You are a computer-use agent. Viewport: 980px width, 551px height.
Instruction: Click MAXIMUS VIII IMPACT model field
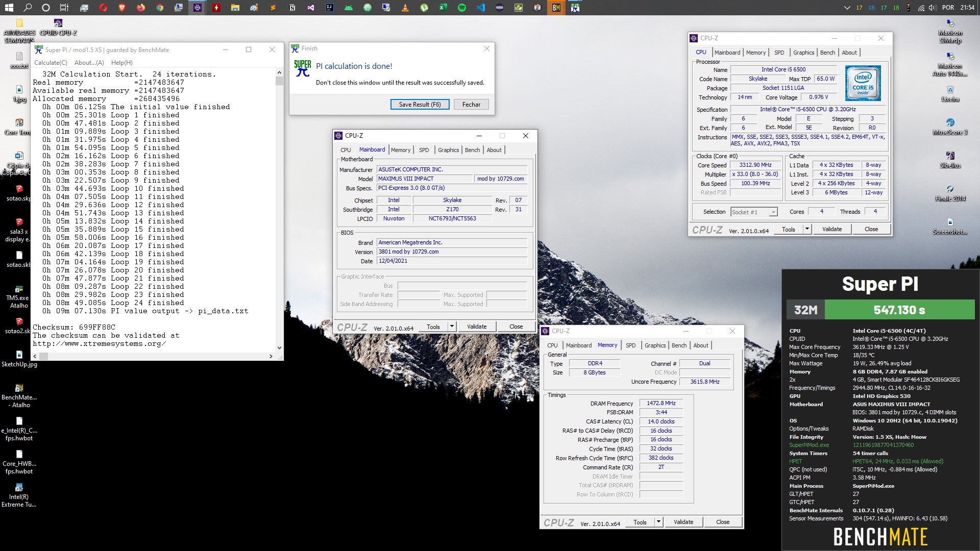425,179
